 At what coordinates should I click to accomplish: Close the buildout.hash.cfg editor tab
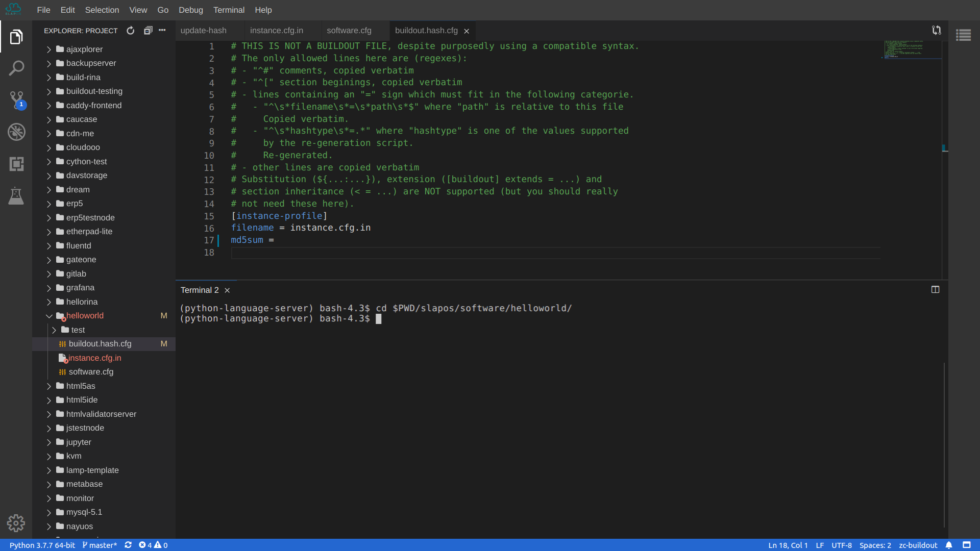pos(467,31)
